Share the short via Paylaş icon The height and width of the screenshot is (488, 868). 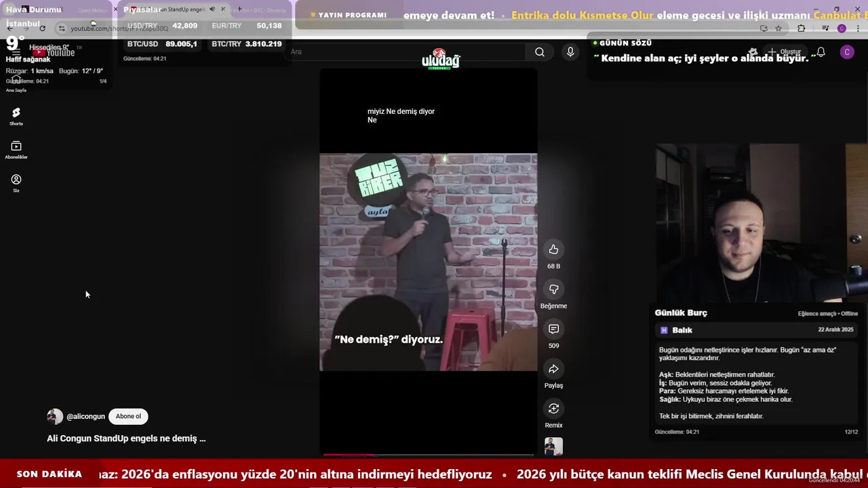click(553, 369)
